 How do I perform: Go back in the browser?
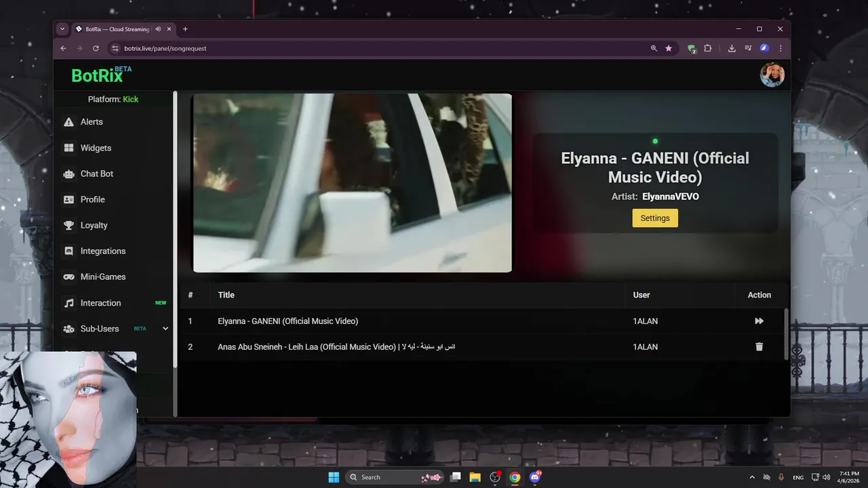64,48
